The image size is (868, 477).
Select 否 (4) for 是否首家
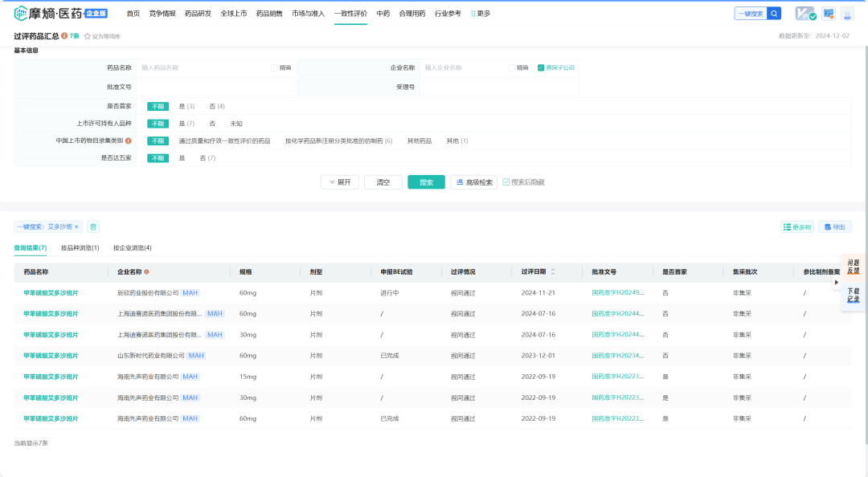[217, 106]
